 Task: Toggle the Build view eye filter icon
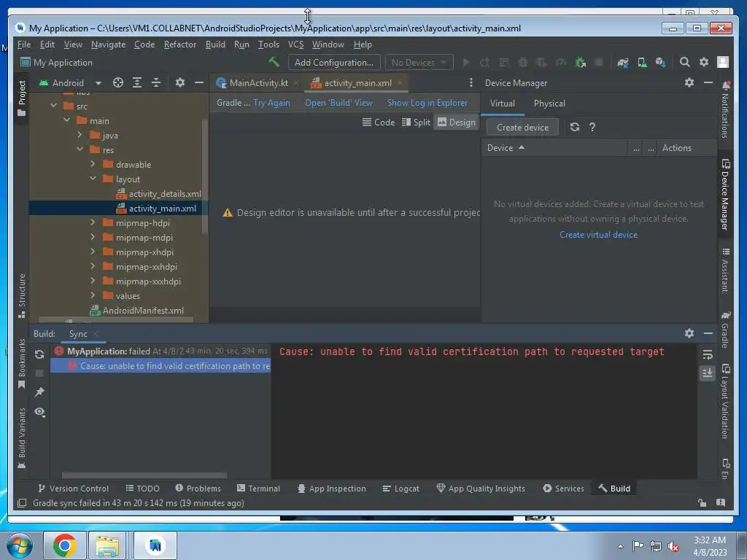[39, 412]
